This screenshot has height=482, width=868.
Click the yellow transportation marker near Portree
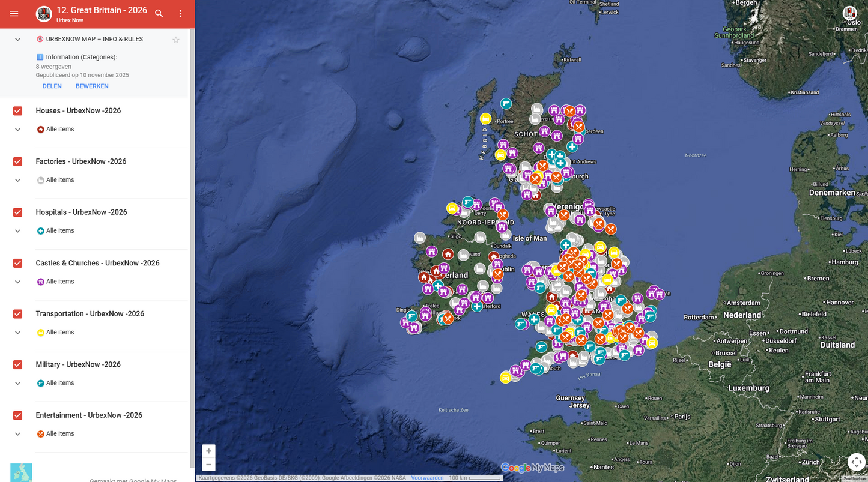[485, 119]
